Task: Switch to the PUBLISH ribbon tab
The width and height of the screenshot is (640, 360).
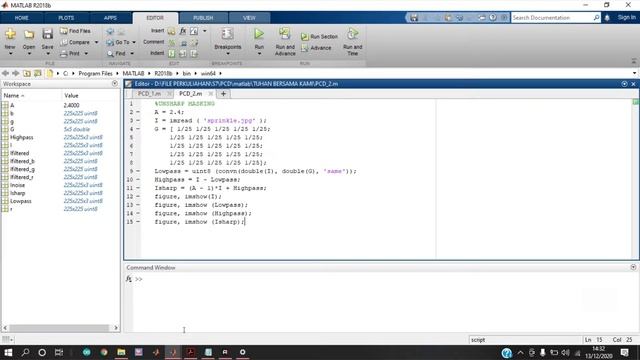Action: pyautogui.click(x=203, y=18)
